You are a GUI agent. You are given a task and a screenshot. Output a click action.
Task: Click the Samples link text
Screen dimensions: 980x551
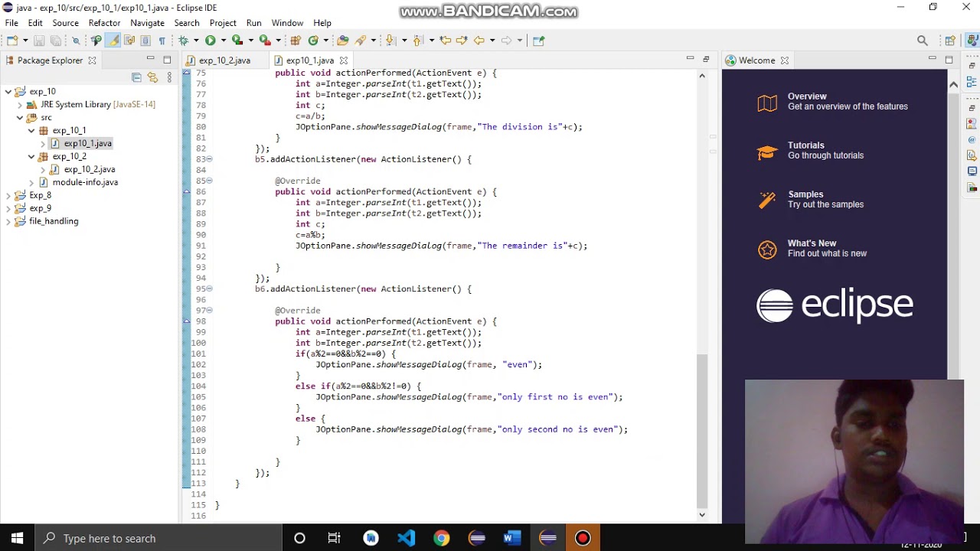point(805,194)
